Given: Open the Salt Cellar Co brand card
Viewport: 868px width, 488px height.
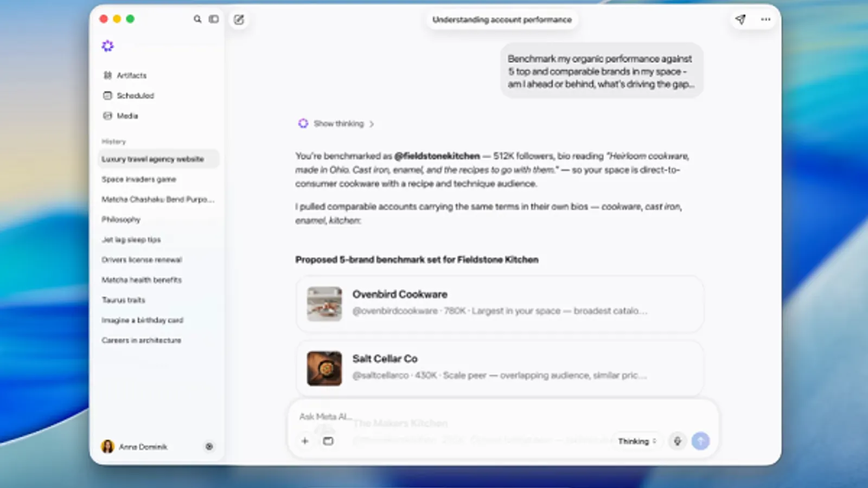Looking at the screenshot, I should coord(500,368).
